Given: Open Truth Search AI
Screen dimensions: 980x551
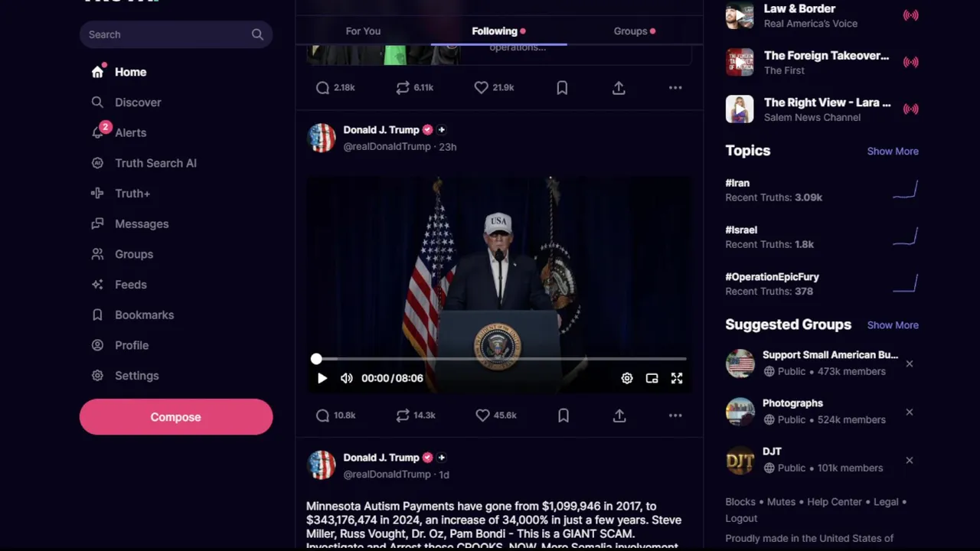Looking at the screenshot, I should coord(144,163).
